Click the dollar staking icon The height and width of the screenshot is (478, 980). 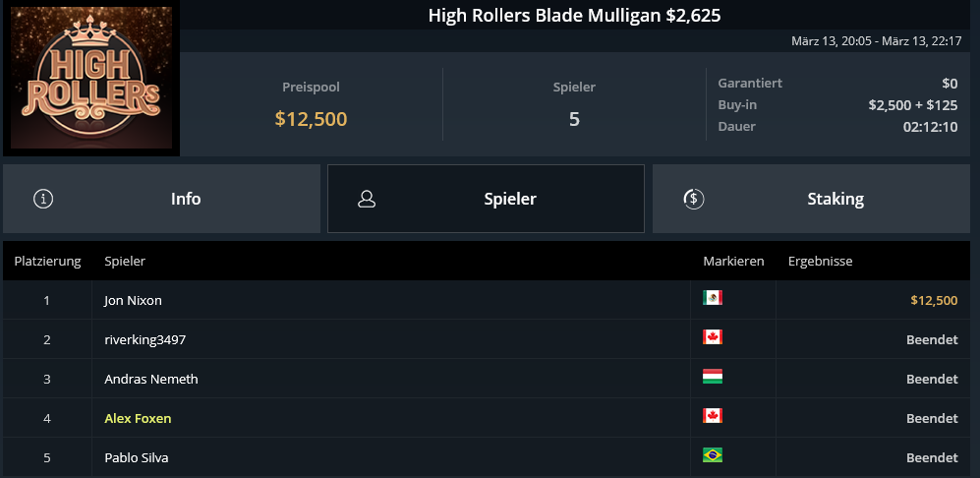click(694, 199)
